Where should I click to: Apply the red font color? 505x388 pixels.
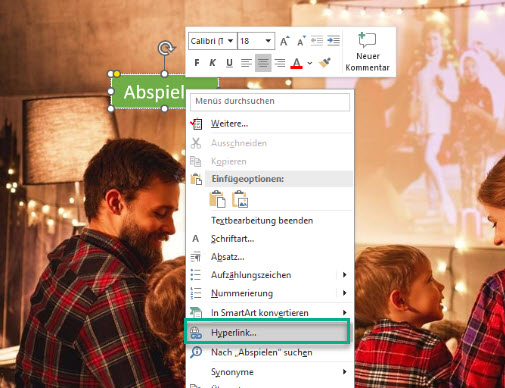pos(297,63)
